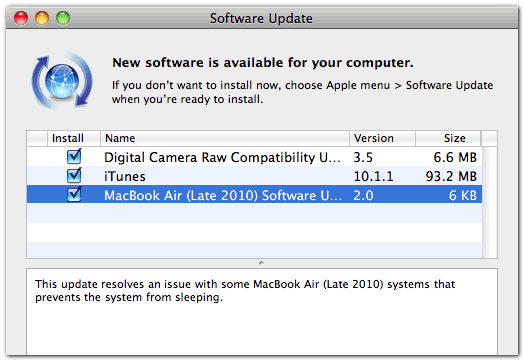The image size is (524, 361).
Task: Select Digital Camera Raw Compatibility row
Action: point(254,157)
